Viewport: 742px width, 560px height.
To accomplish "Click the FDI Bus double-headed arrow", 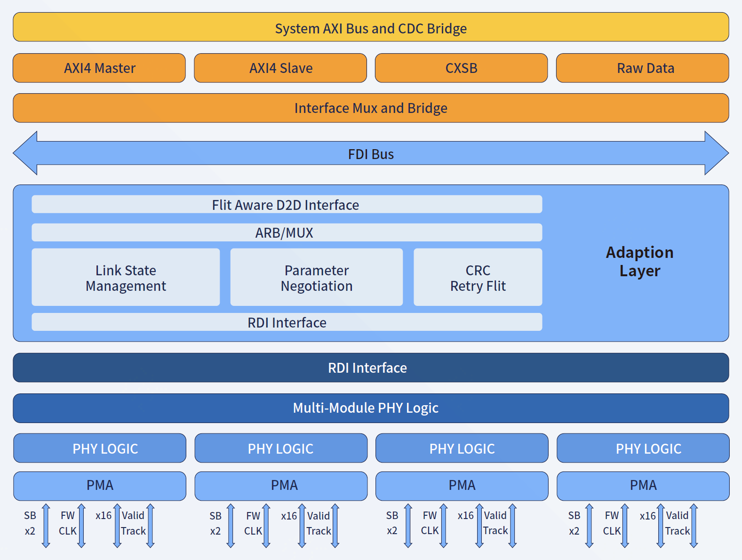I will pos(371,153).
